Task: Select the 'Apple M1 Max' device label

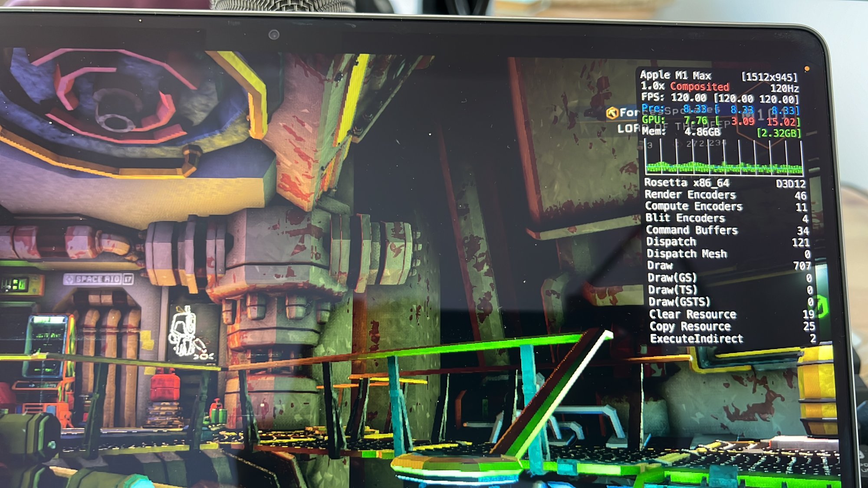Action: point(676,75)
